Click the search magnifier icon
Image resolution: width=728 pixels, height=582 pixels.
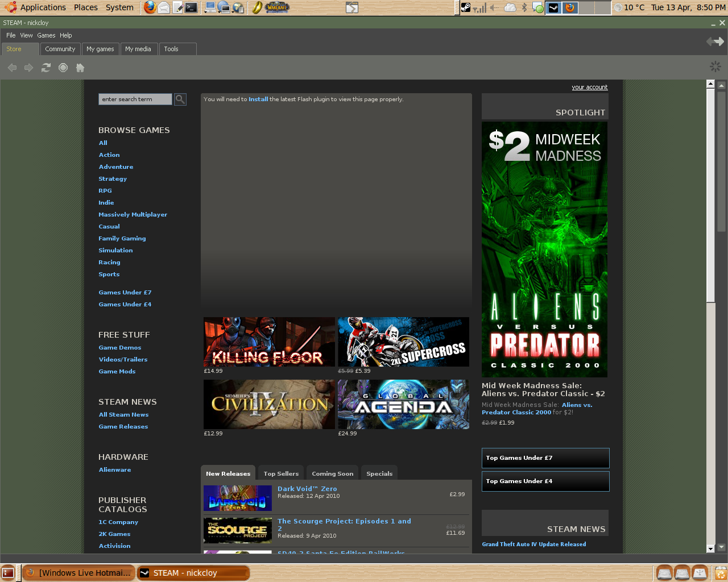pos(180,99)
